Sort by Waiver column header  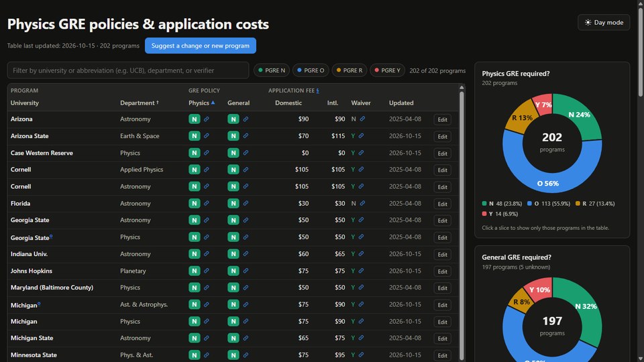click(x=361, y=103)
